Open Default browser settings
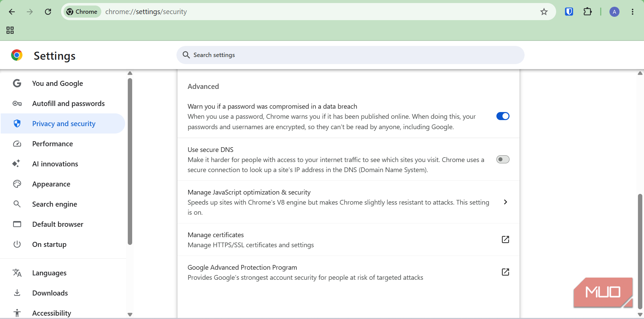Image resolution: width=644 pixels, height=319 pixels. tap(63, 224)
